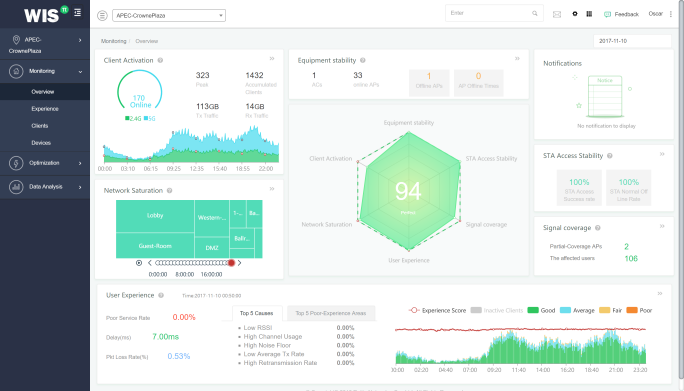Click the STA Access Success rate tile
The height and width of the screenshot is (391, 684).
pyautogui.click(x=579, y=188)
